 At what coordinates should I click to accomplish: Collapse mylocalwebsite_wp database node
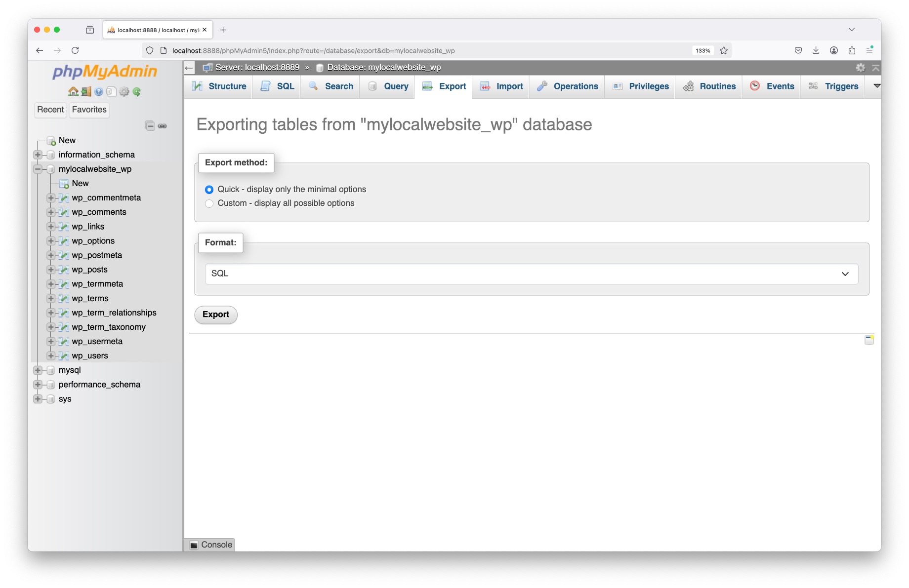pyautogui.click(x=38, y=169)
